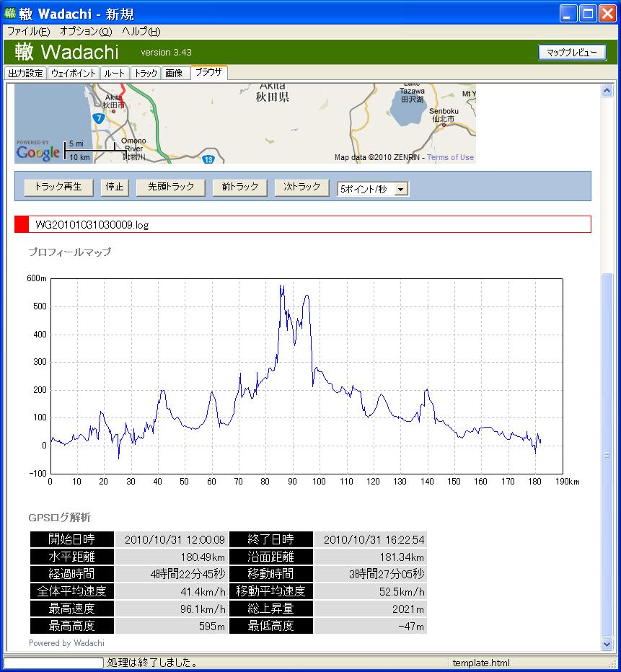Click the vertical scrollbar down arrow
This screenshot has height=672, width=621.
click(607, 644)
